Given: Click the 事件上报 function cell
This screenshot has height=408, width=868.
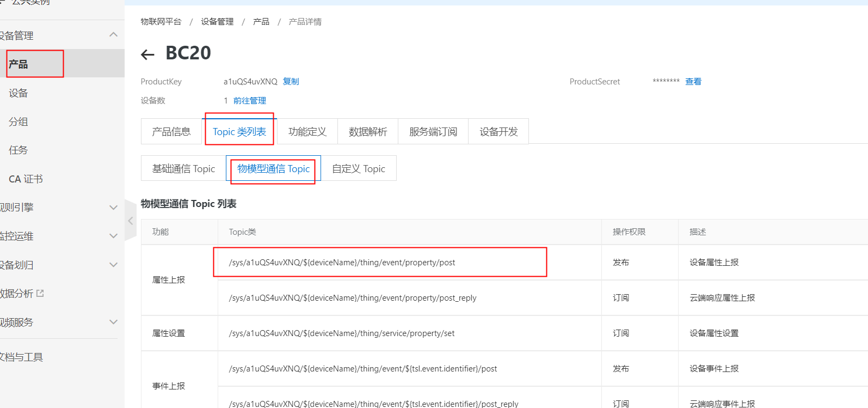Looking at the screenshot, I should 169,386.
